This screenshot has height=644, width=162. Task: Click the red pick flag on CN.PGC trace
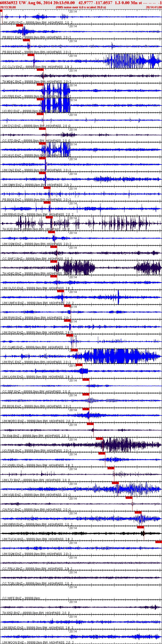click(129, 497)
